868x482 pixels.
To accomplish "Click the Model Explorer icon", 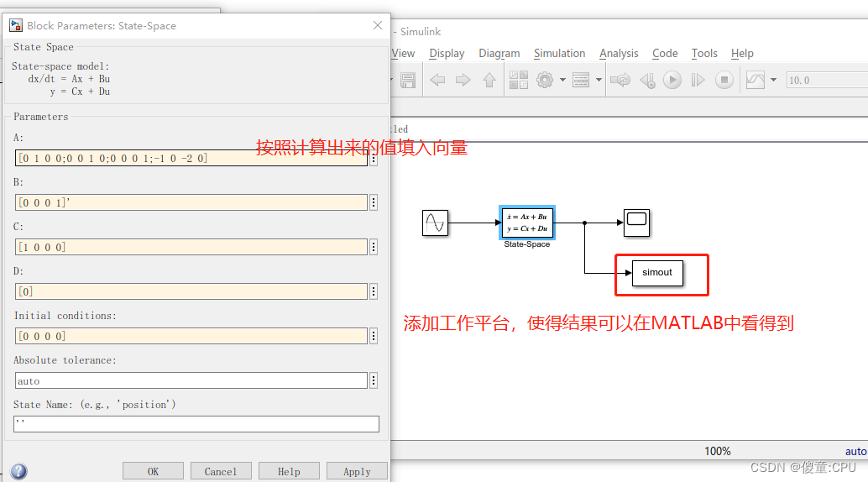I will coord(581,81).
